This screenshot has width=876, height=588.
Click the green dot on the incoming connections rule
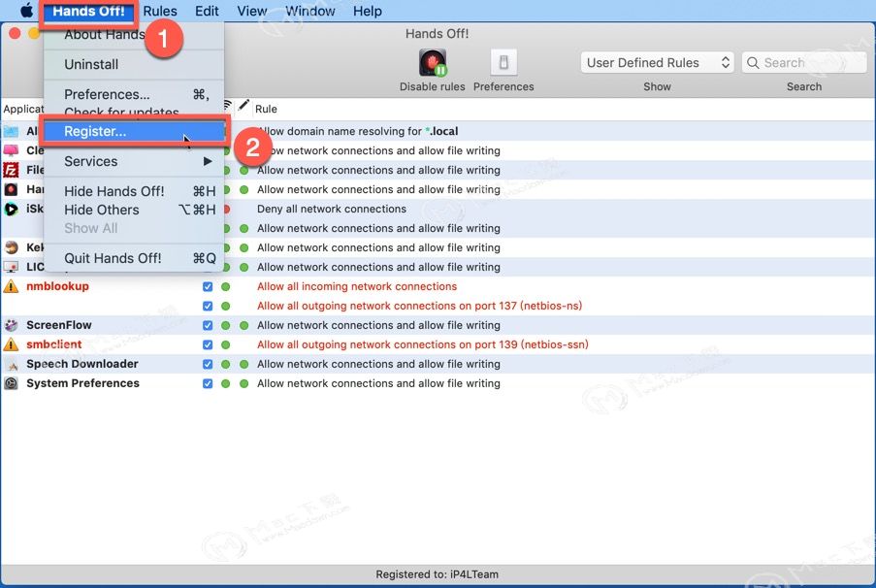(226, 287)
